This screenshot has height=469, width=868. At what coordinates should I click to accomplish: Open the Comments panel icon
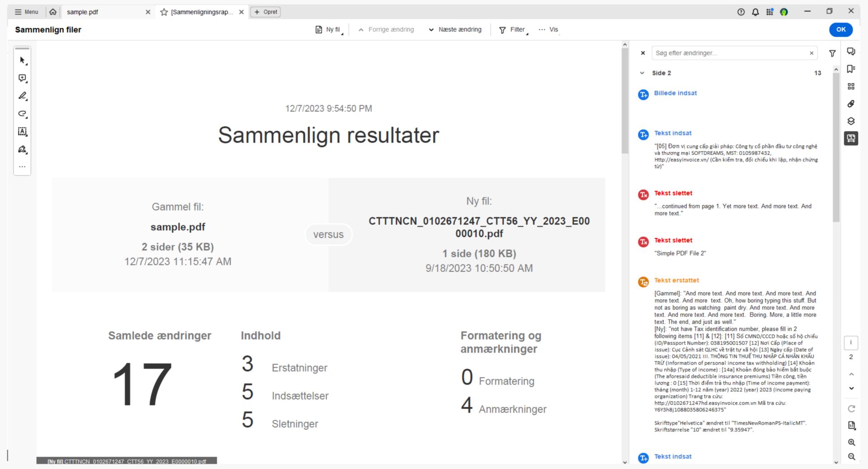click(x=851, y=52)
